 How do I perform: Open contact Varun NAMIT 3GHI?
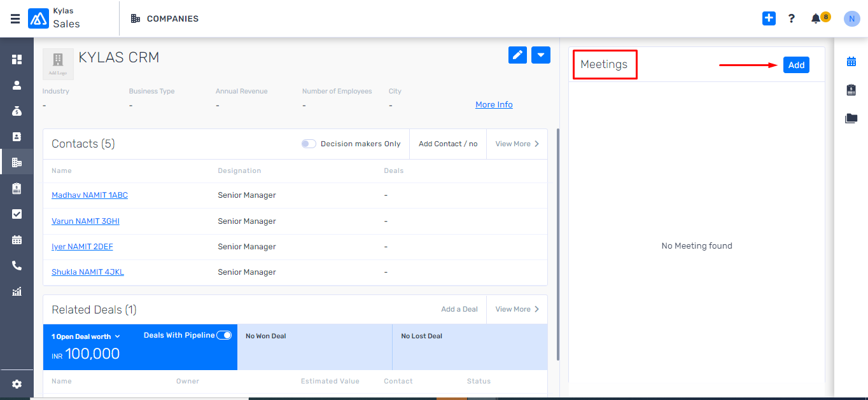pos(85,221)
